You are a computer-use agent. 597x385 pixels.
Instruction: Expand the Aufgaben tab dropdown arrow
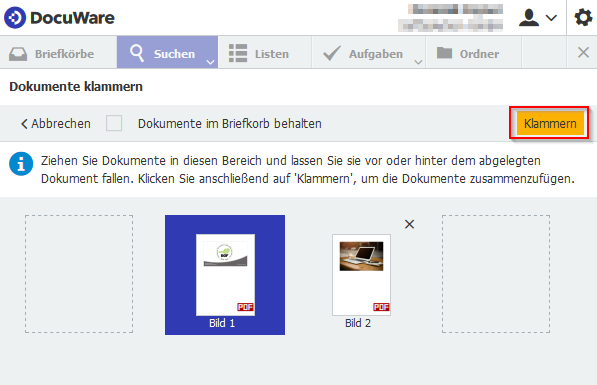click(x=418, y=62)
